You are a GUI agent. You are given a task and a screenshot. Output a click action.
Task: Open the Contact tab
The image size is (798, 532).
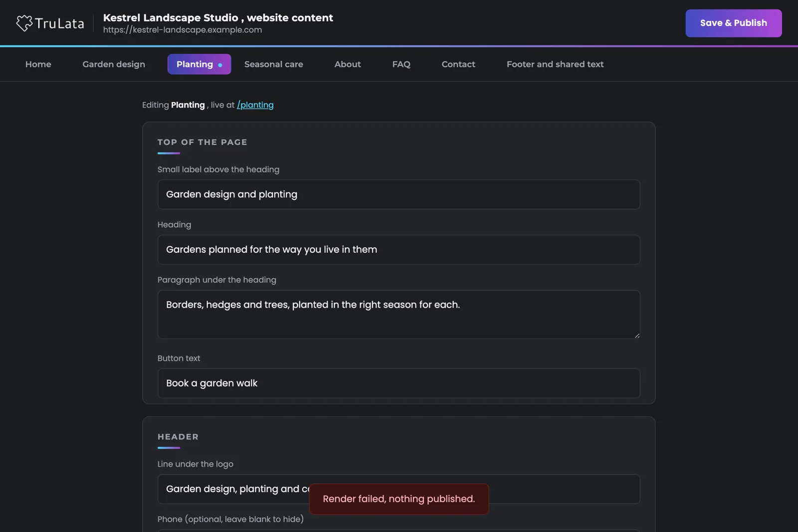[458, 64]
